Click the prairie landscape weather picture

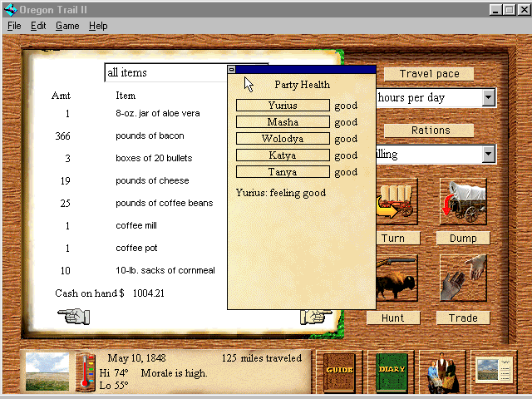[47, 372]
